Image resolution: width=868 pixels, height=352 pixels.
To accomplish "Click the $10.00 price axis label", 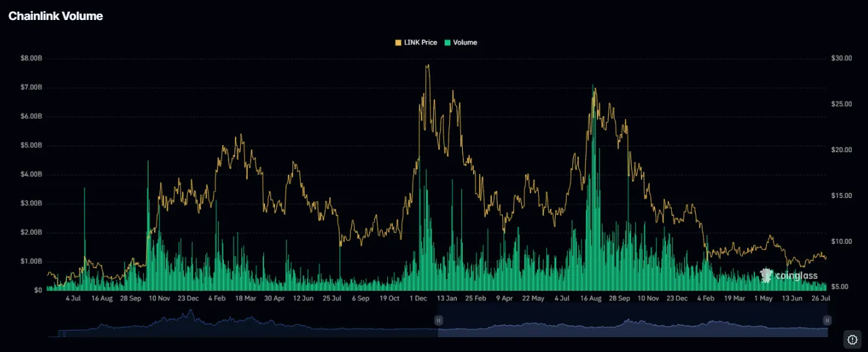I will pyautogui.click(x=842, y=242).
